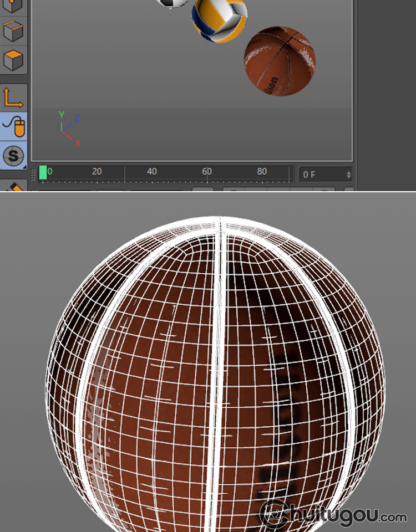416x532 pixels.
Task: Jump to frame 60 on timeline
Action: pos(207,173)
